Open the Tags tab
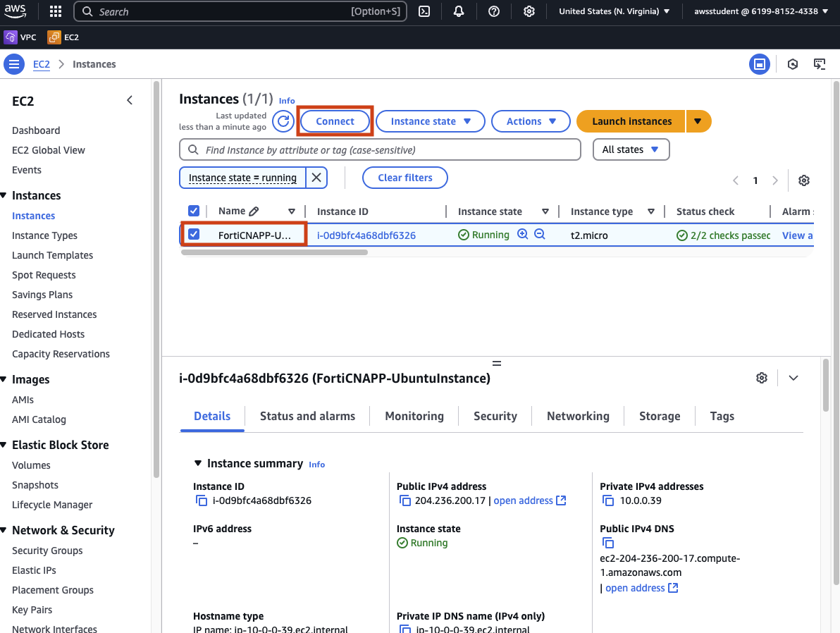 (722, 416)
